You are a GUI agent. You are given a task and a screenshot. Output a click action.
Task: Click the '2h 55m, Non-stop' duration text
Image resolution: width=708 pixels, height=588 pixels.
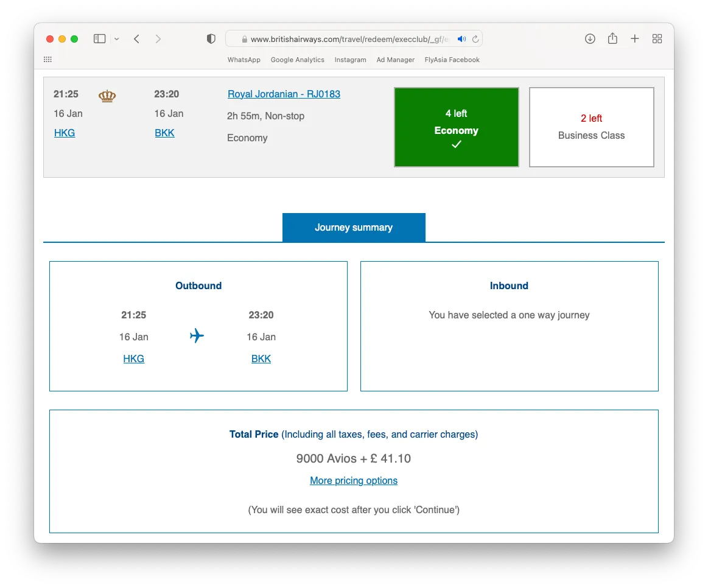click(265, 116)
